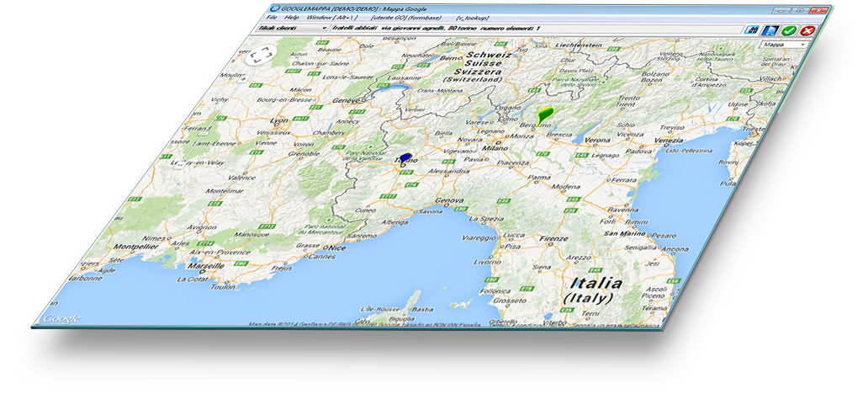Click the Genova label on the map
Viewport: 868px width, 394px height.
pos(449,199)
